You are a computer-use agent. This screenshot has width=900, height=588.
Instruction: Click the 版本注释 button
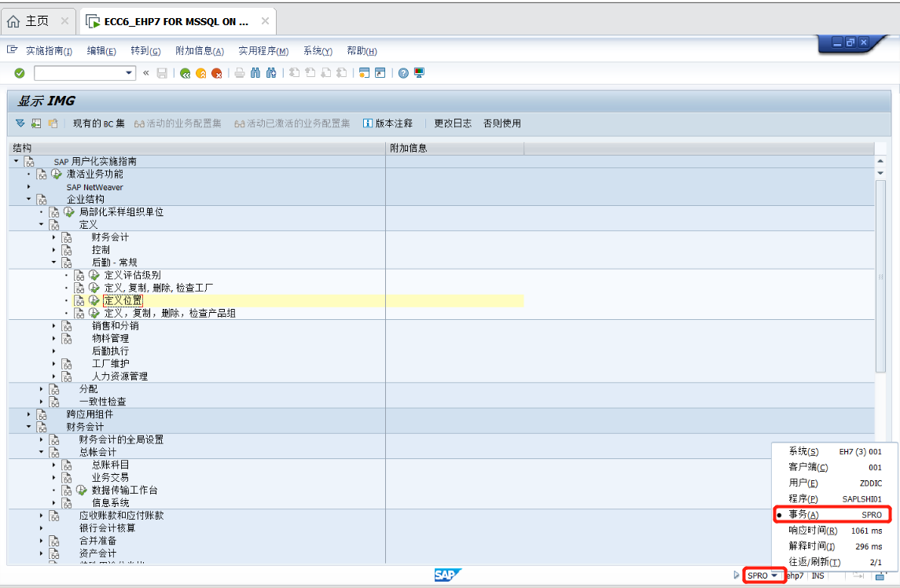pyautogui.click(x=388, y=123)
